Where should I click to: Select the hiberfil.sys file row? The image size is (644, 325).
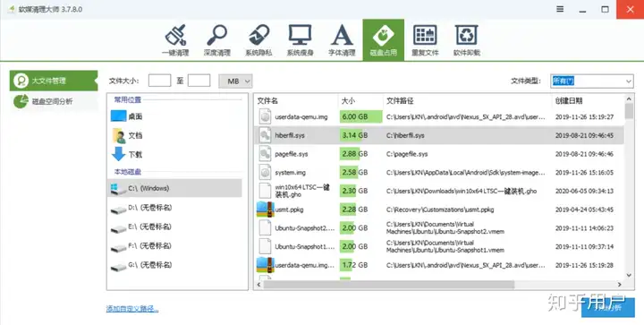(439, 135)
